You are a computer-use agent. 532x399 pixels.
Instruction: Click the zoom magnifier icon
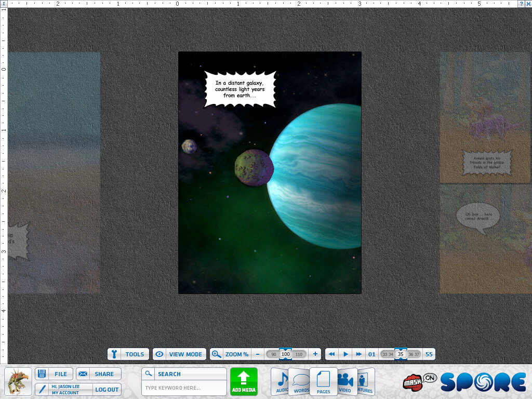[216, 354]
